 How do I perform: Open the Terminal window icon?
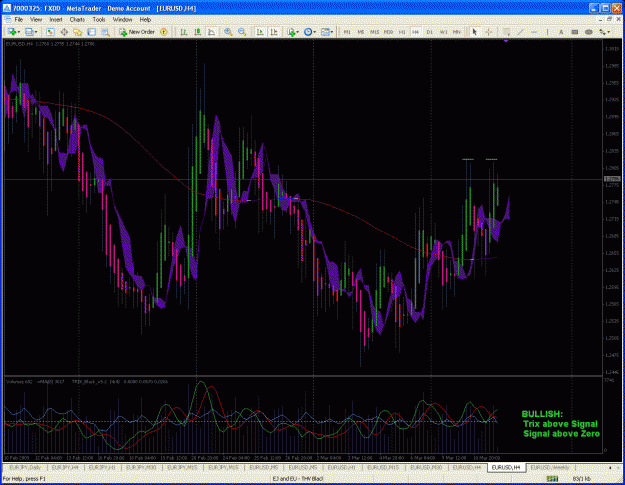91,32
